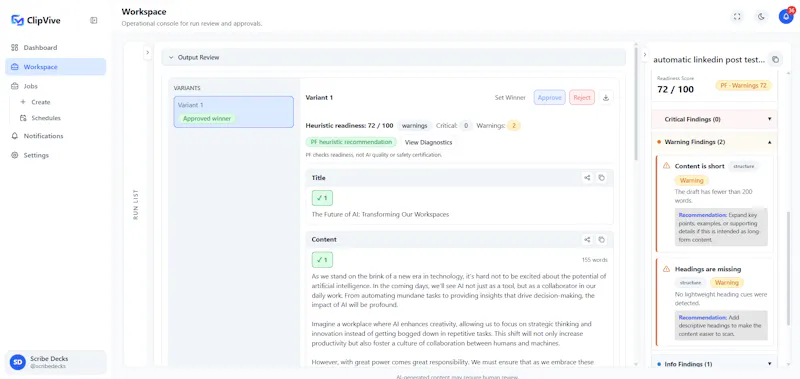Copy the run name automatic linkedin post
Screen dimensions: 800x379
pos(776,59)
